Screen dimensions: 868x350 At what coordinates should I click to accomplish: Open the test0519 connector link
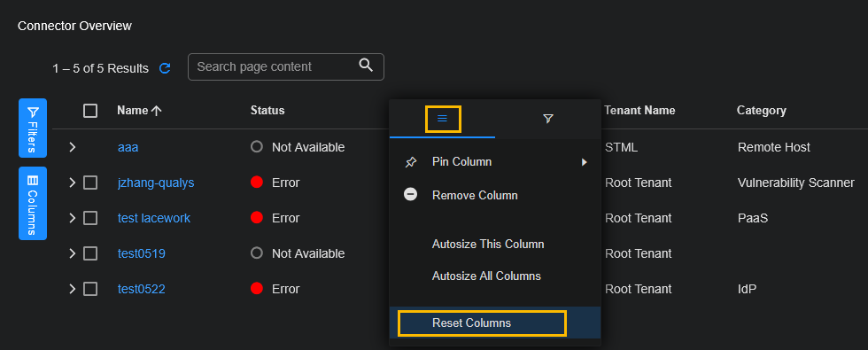pyautogui.click(x=142, y=253)
